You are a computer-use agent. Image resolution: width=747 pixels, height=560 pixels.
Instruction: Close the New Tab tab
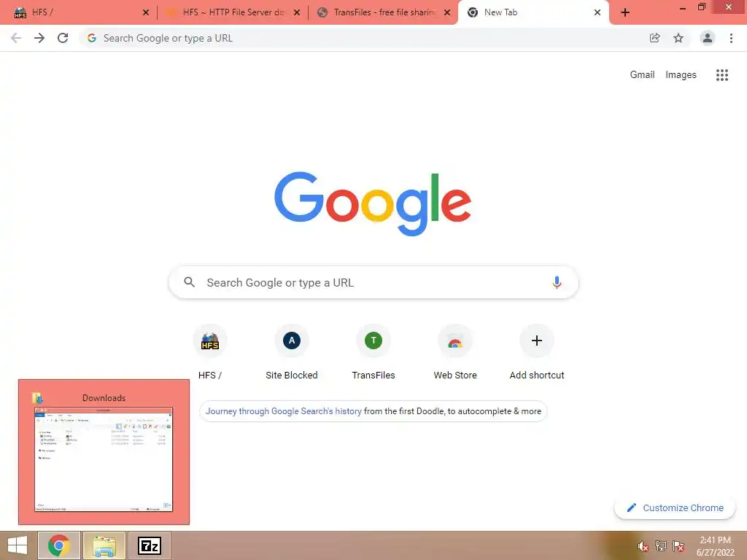[597, 12]
